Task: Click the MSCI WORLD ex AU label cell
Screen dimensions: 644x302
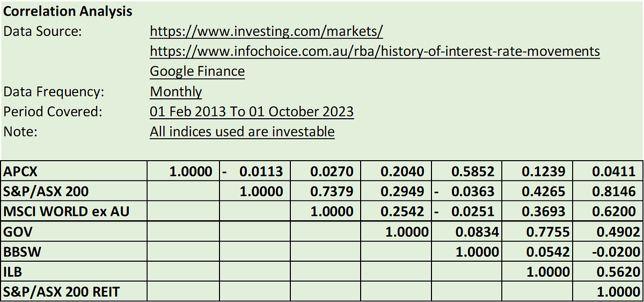Action: coord(74,212)
